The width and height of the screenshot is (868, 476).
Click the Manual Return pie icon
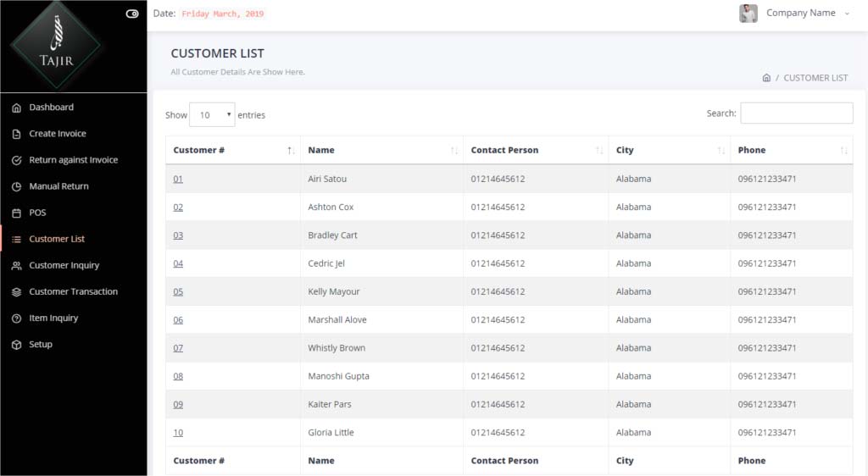17,187
